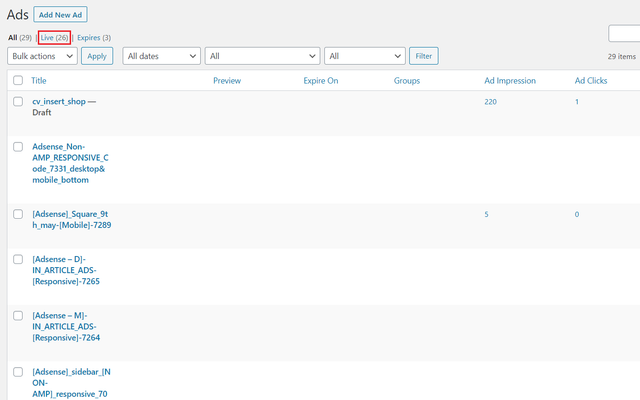Open the cv_insert_shop ad
This screenshot has width=640, height=400.
(59, 101)
